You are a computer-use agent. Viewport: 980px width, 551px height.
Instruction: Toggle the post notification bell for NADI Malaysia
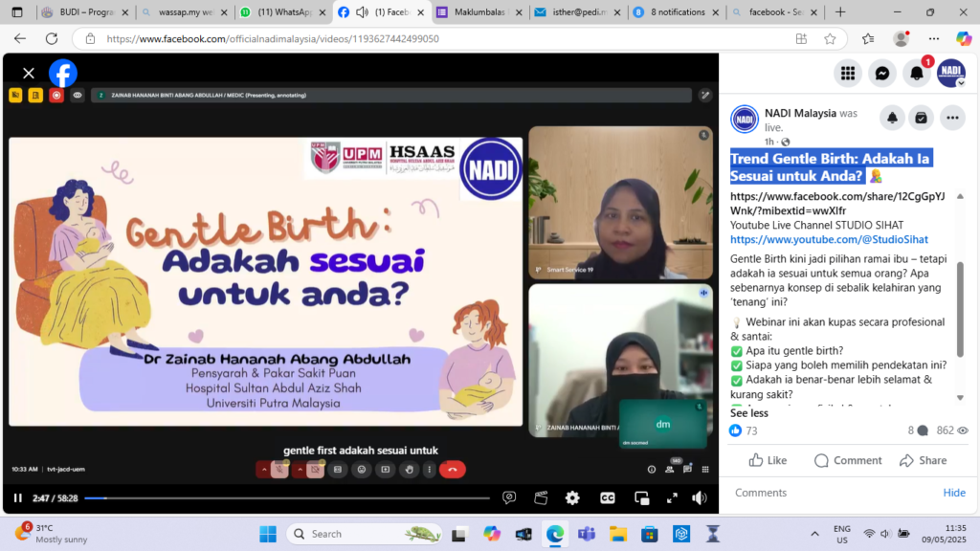(892, 118)
